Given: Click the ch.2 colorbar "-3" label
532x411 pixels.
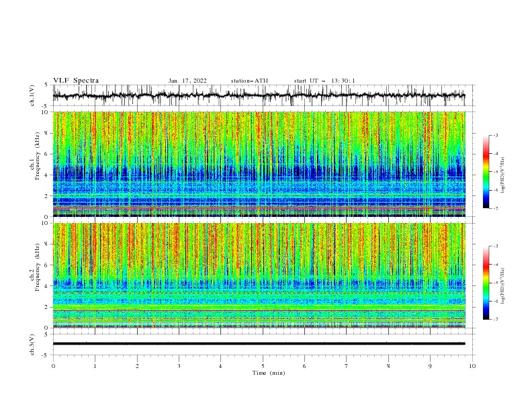Looking at the screenshot, I should (495, 246).
